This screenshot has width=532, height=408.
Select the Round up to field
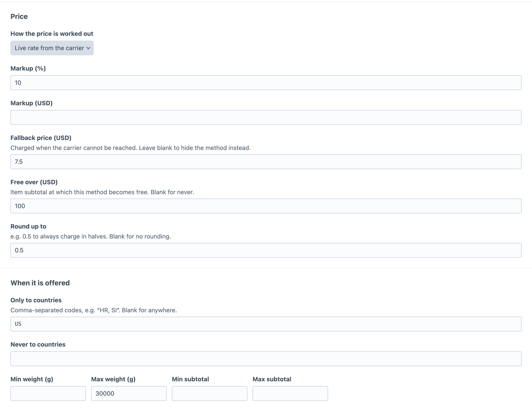266,250
